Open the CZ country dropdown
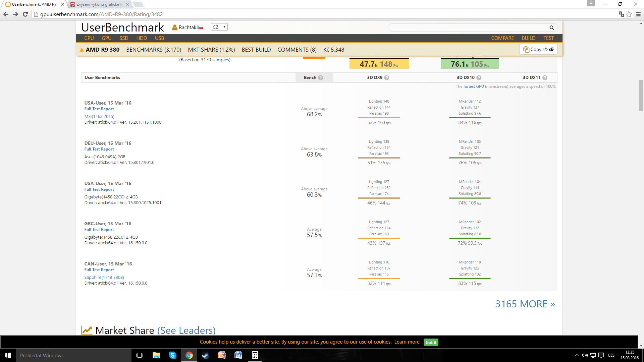The image size is (644, 362). 219,27
